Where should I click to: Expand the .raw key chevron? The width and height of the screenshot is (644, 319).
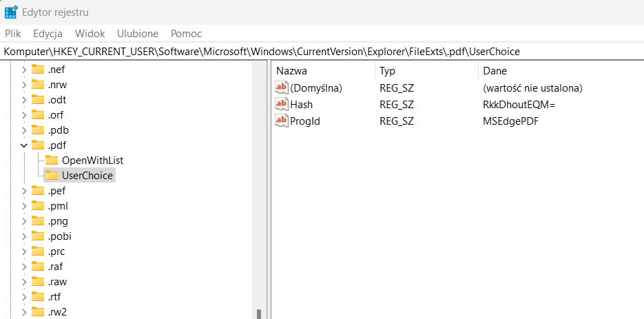tap(24, 282)
